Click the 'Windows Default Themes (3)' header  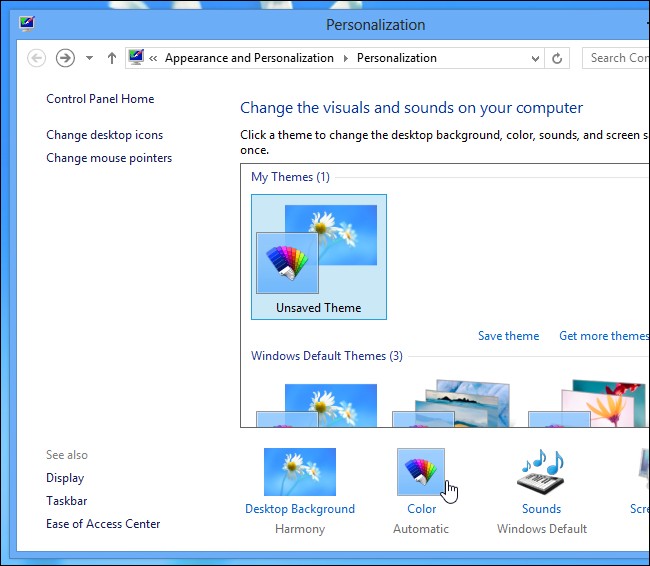(x=327, y=356)
